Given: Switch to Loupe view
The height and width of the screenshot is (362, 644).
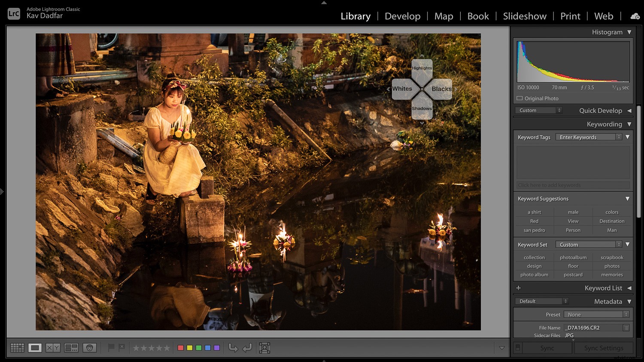Looking at the screenshot, I should 35,347.
